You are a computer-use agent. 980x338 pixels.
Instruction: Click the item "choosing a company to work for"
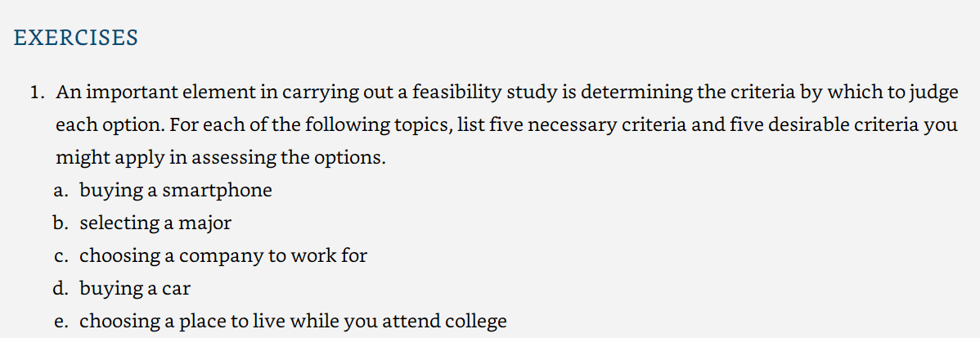pyautogui.click(x=223, y=255)
